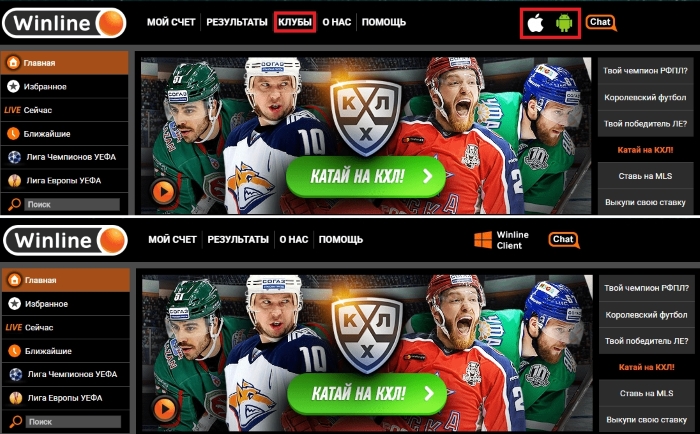Click the Chat bubble in lower header

click(564, 240)
